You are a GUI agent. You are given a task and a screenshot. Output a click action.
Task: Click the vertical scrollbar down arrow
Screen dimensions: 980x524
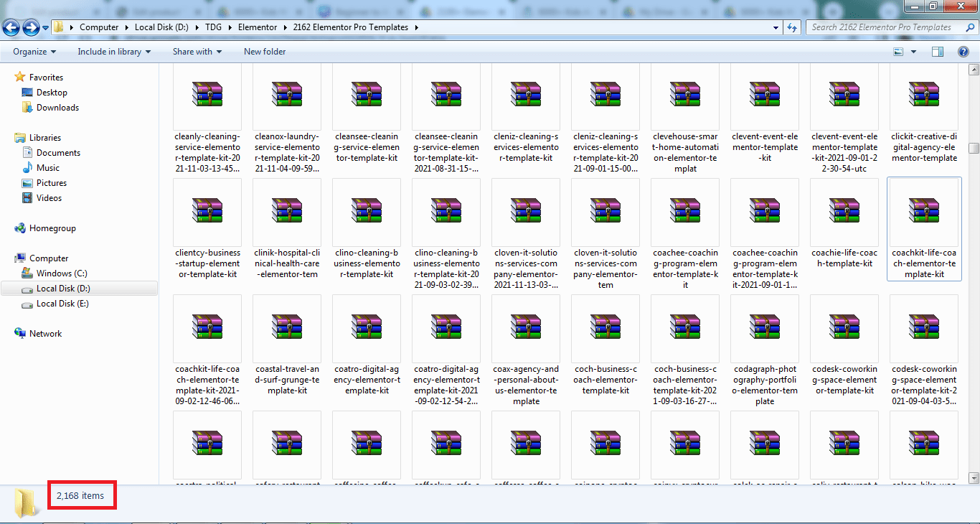(x=974, y=477)
